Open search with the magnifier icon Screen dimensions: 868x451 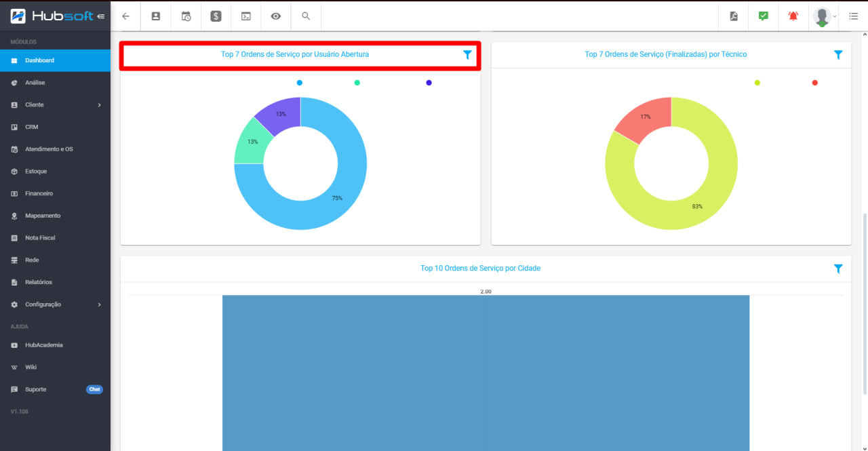(x=306, y=16)
